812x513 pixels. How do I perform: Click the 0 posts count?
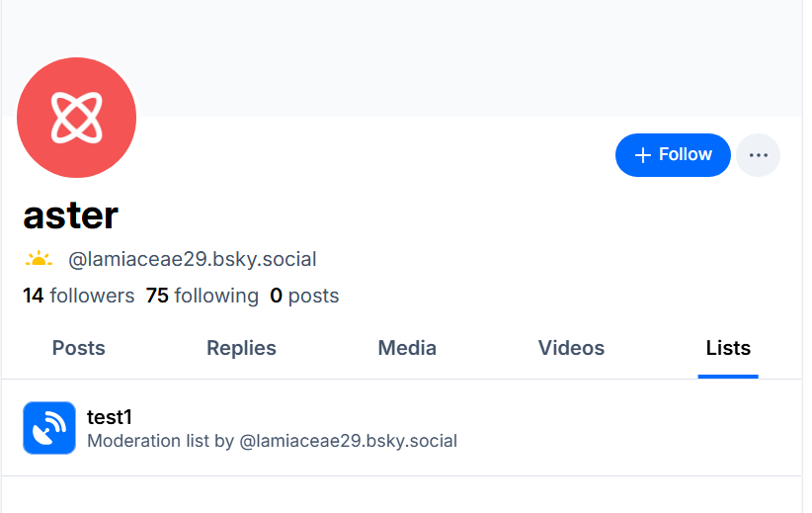(x=304, y=296)
